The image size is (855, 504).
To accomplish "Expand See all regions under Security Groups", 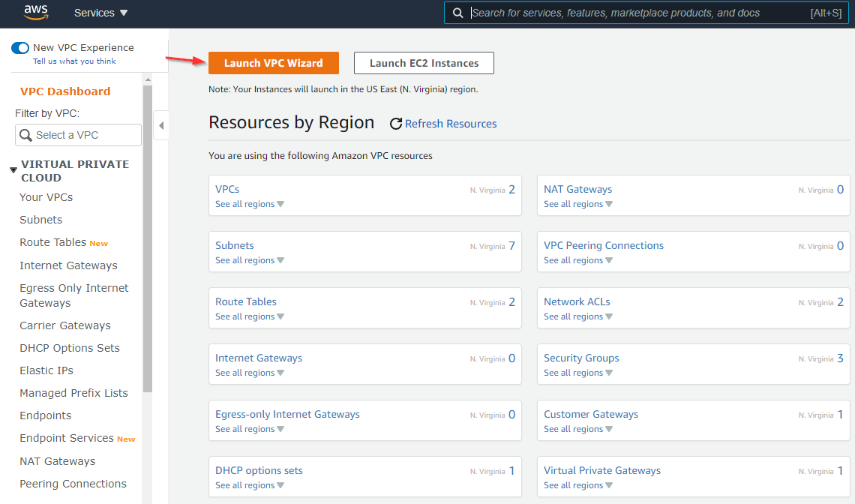I will 578,373.
